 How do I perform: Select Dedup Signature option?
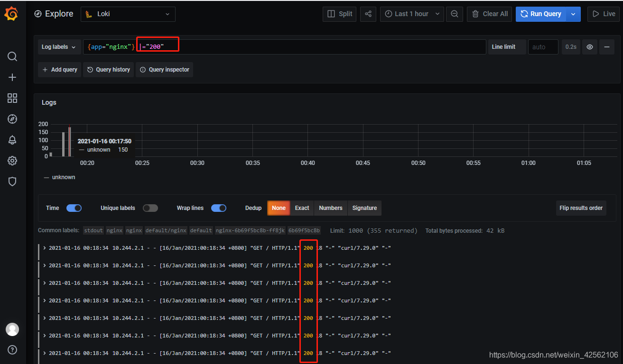(364, 208)
